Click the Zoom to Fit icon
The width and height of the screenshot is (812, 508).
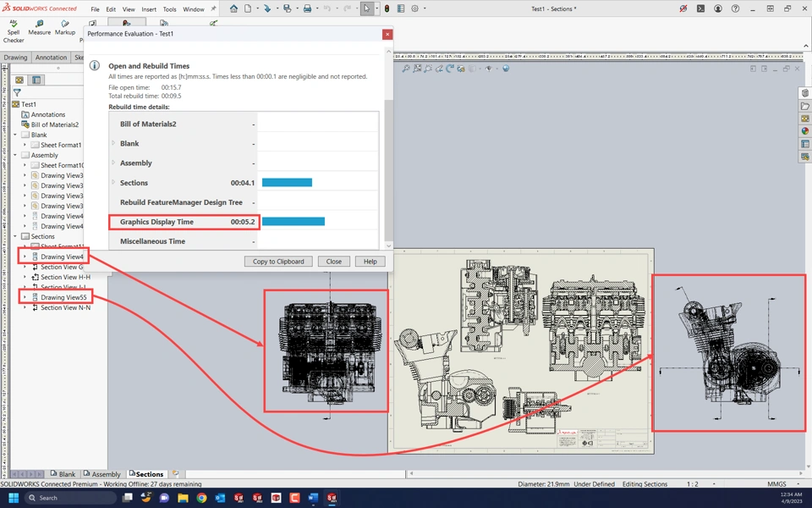tap(406, 69)
